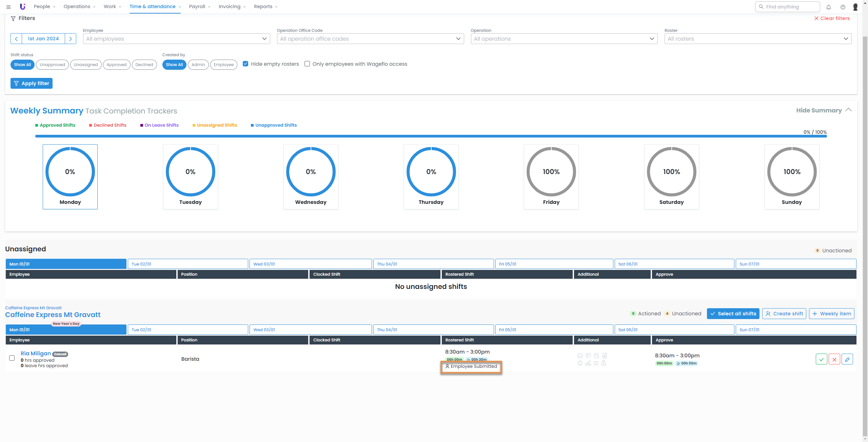Tick the checkbox beside Ria Miligan

pyautogui.click(x=12, y=358)
